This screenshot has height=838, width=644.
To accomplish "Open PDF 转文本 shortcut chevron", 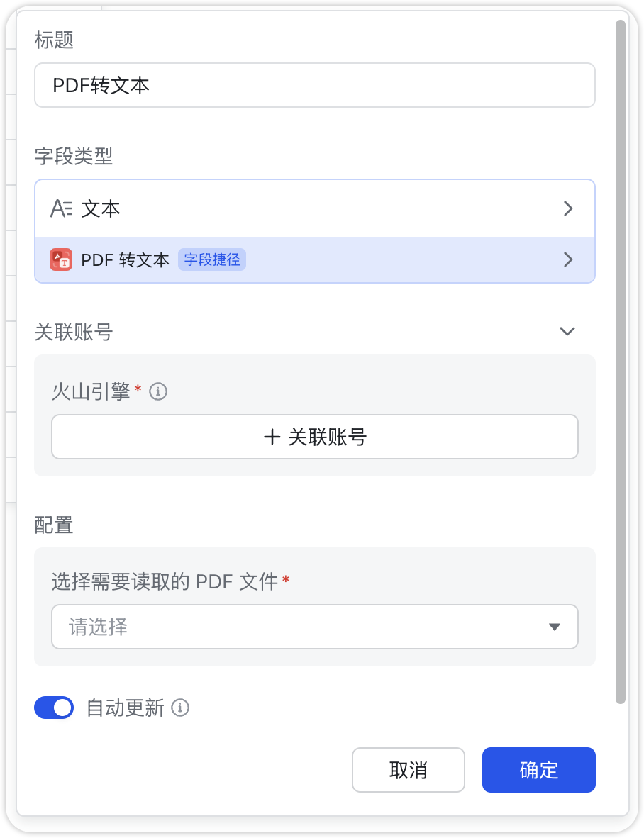I will pyautogui.click(x=567, y=259).
